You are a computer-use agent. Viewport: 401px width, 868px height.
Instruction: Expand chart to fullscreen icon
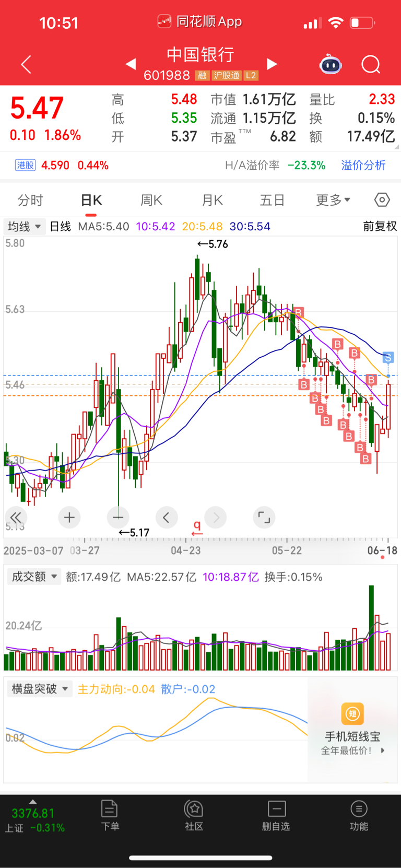click(264, 518)
